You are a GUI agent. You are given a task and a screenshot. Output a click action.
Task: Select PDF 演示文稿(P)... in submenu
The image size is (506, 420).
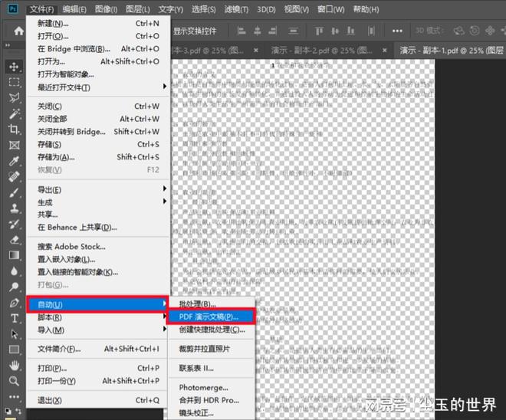coord(211,317)
